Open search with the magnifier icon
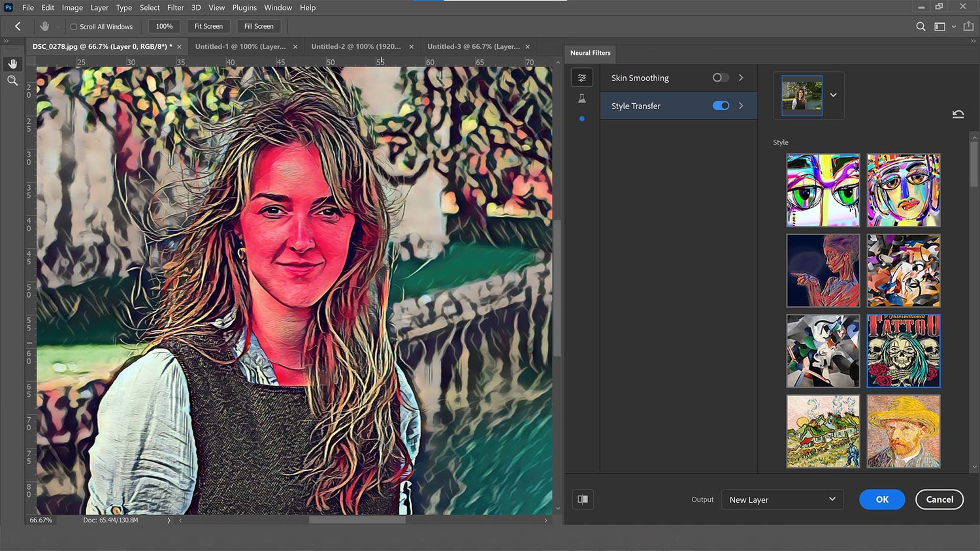This screenshot has height=551, width=980. coord(921,26)
